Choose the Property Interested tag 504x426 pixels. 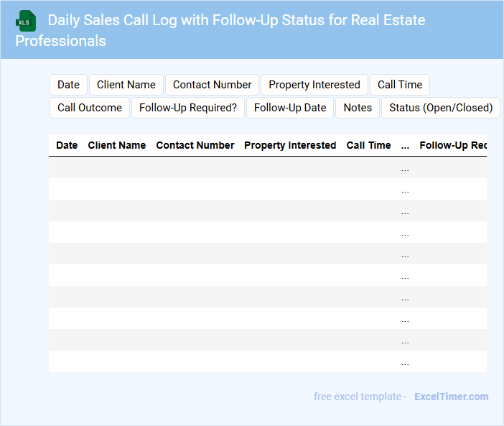click(x=314, y=85)
